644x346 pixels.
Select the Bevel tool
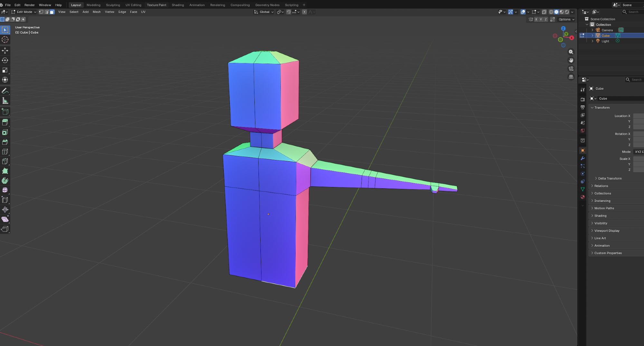(5, 142)
